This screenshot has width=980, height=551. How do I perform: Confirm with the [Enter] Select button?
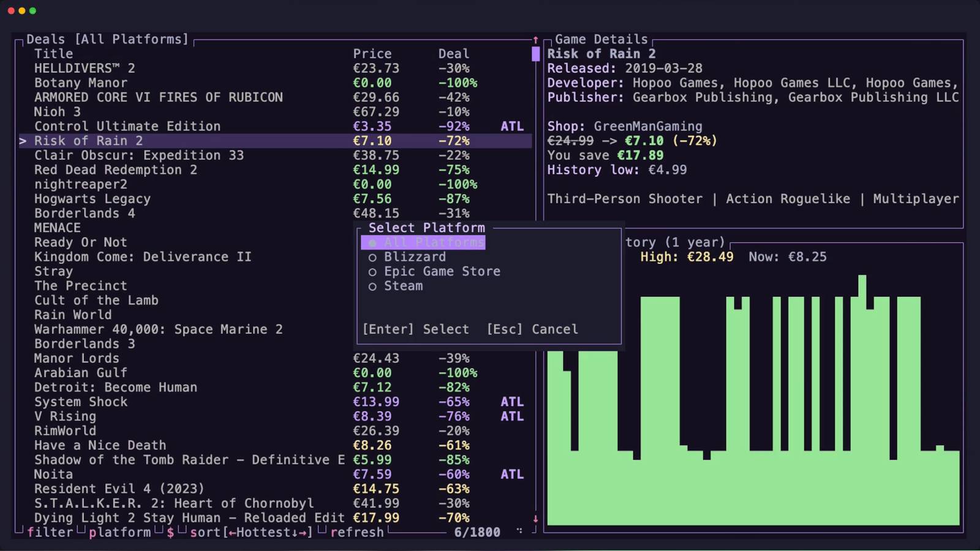tap(416, 329)
